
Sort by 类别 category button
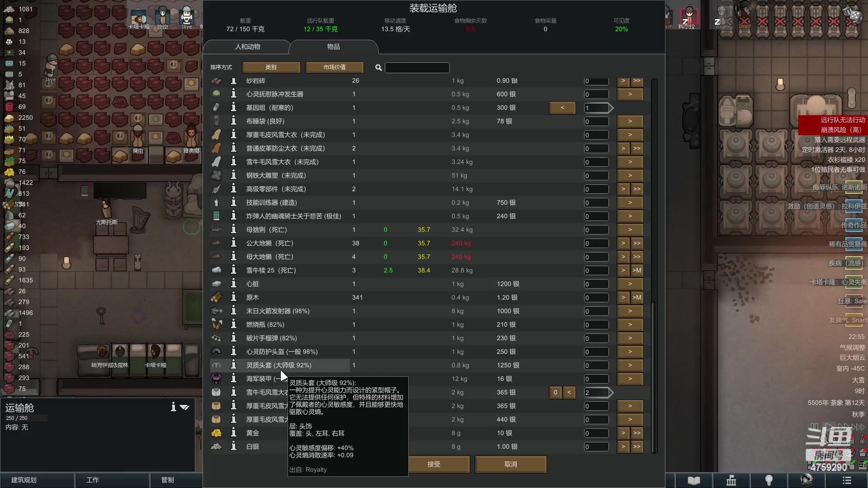click(271, 67)
